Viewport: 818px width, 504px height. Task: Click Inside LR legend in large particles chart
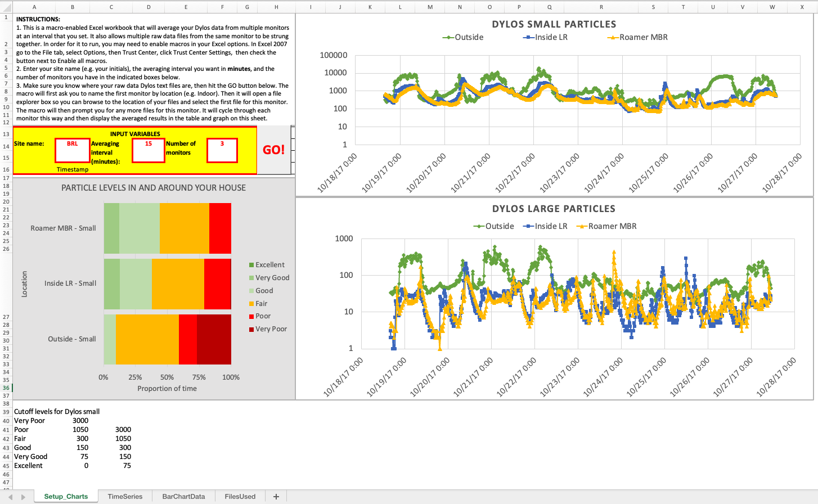545,226
